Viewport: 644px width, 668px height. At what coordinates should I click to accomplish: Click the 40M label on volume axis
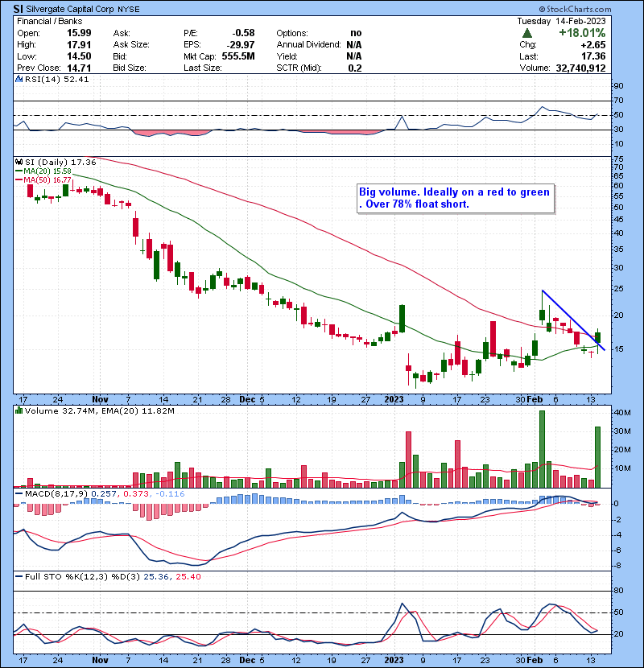click(623, 412)
